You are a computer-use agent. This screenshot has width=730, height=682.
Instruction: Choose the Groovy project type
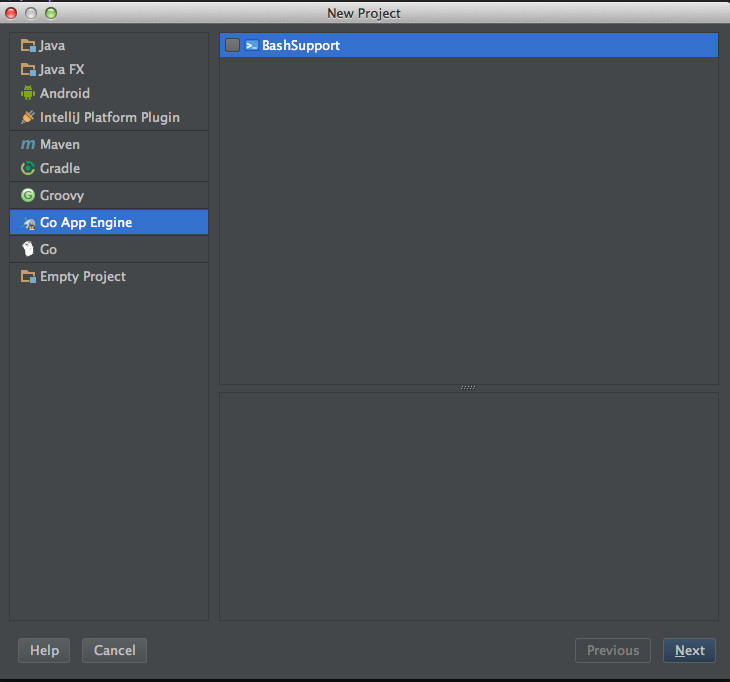109,195
